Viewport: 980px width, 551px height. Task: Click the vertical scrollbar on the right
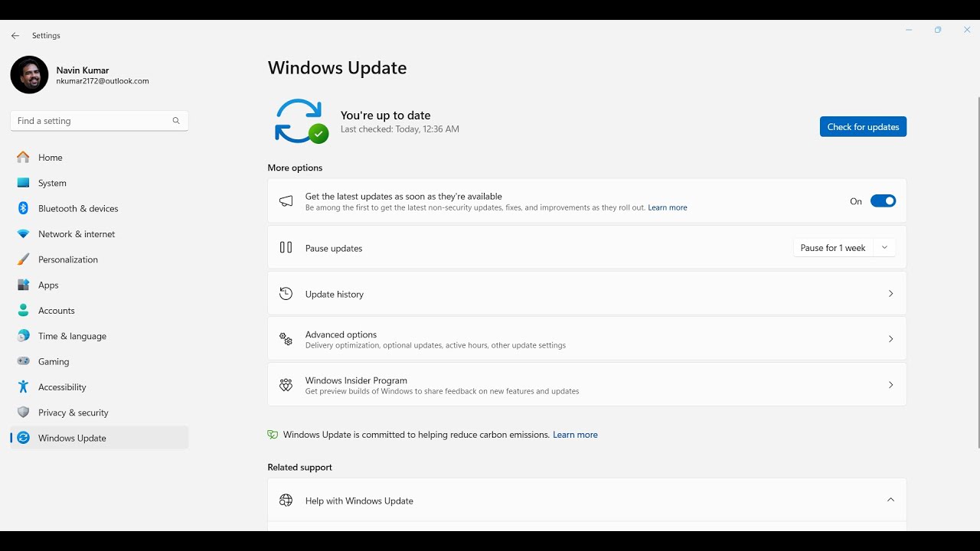click(978, 272)
